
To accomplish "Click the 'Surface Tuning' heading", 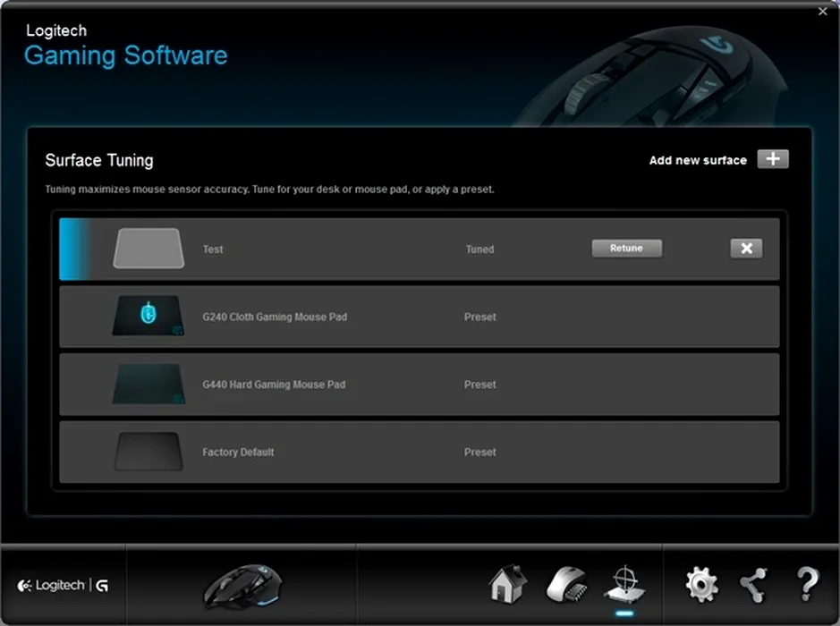I will [99, 160].
